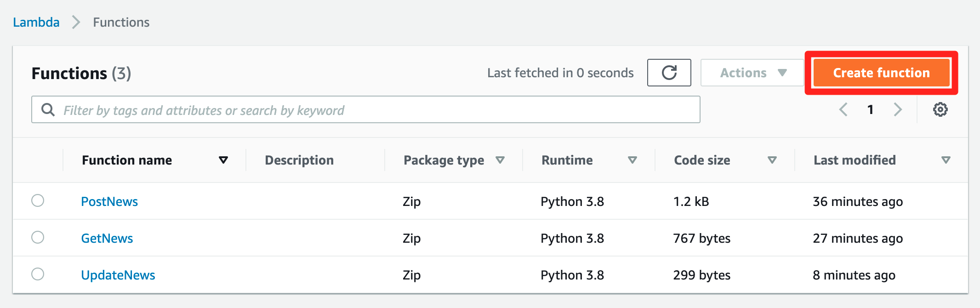Open the Actions dropdown

[x=752, y=73]
